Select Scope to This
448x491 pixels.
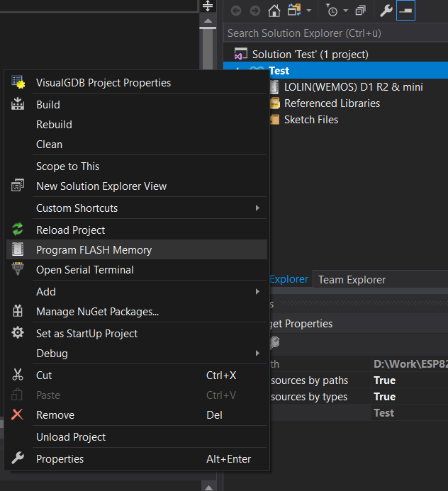click(x=136, y=167)
